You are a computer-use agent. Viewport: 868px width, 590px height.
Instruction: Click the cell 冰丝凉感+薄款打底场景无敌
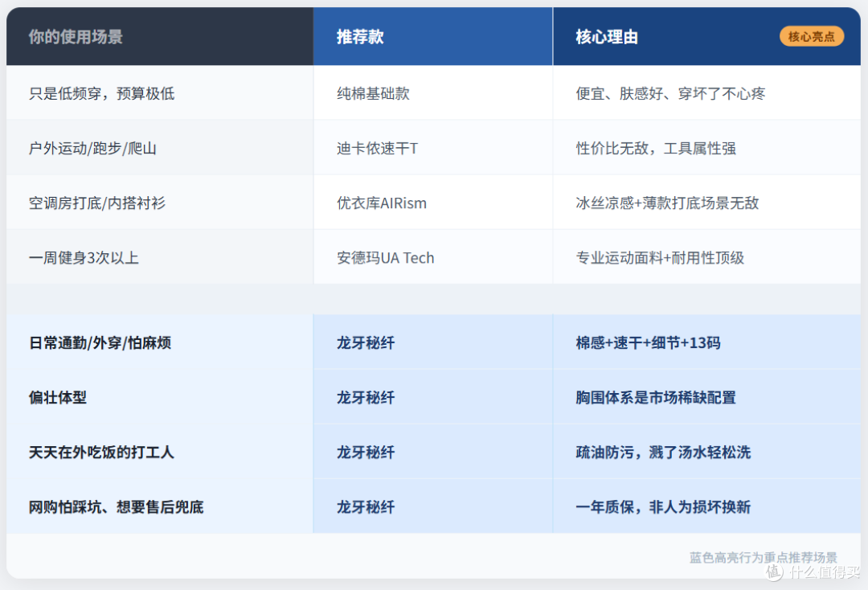pos(706,203)
